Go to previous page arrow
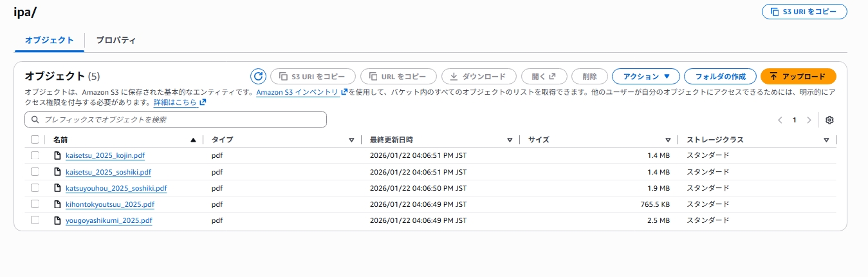Image resolution: width=868 pixels, height=277 pixels. 780,120
